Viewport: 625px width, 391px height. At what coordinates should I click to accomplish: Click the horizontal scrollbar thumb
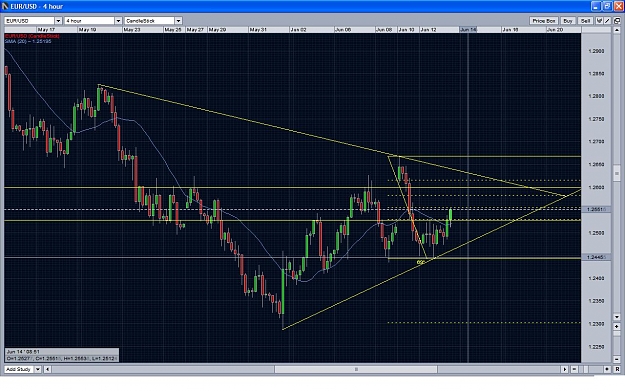[356, 369]
